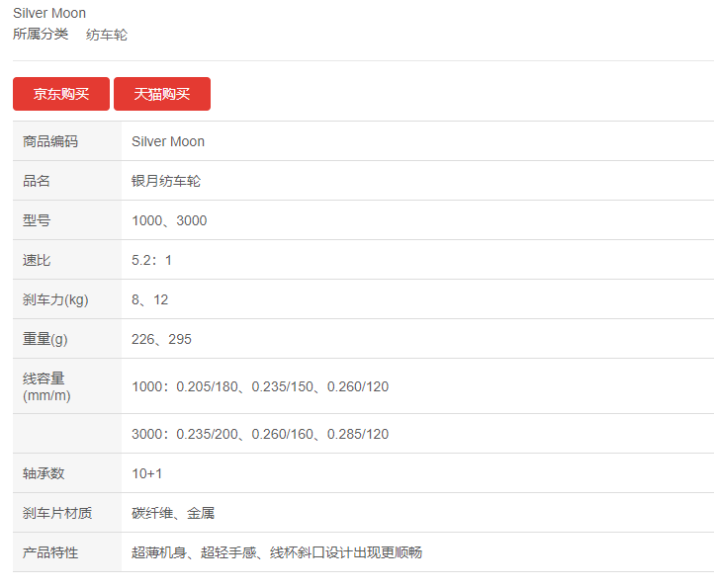
Task: Select the '1000、3000' model value
Action: pyautogui.click(x=169, y=220)
